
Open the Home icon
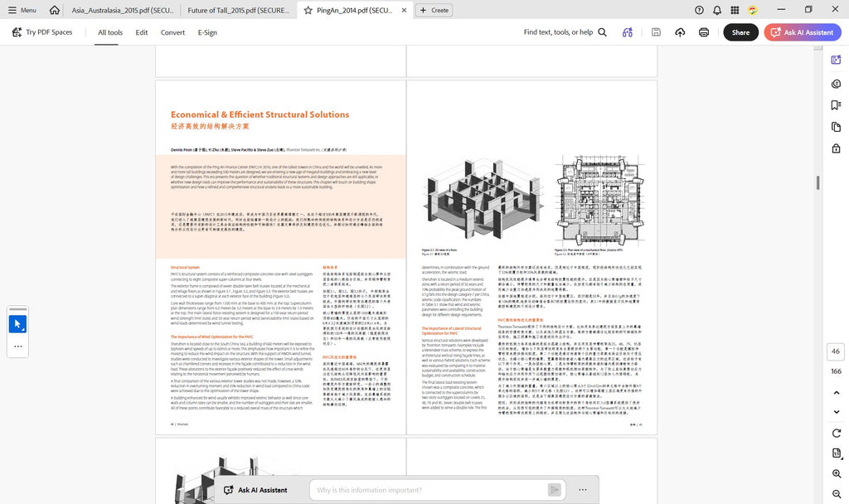54,10
